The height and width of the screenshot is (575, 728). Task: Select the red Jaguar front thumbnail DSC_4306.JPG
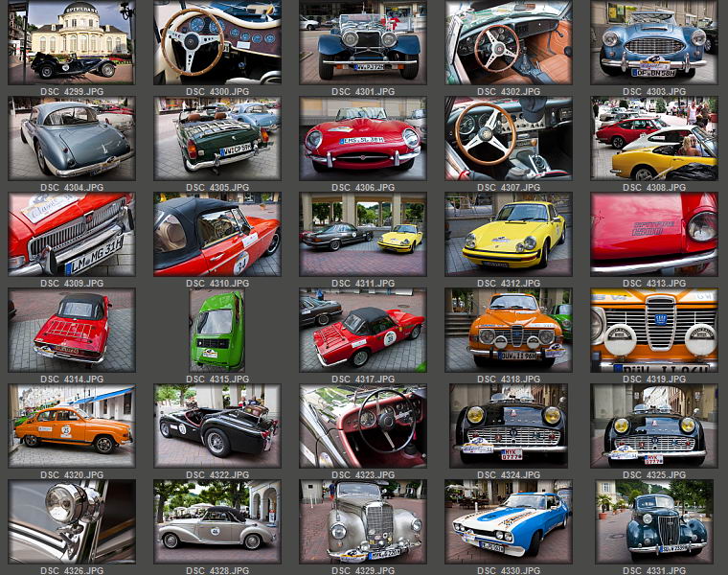[x=363, y=138]
